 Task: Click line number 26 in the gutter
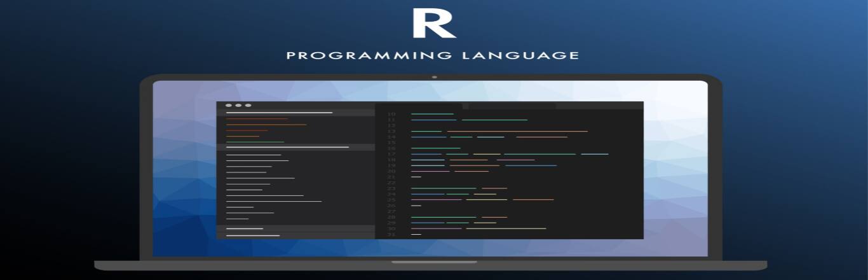click(391, 206)
